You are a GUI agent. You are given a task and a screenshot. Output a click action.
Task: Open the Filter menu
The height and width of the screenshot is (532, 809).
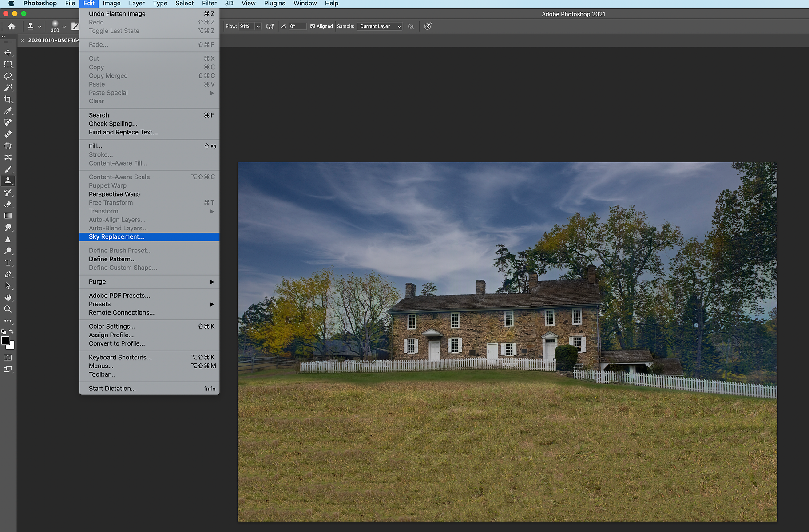tap(209, 4)
